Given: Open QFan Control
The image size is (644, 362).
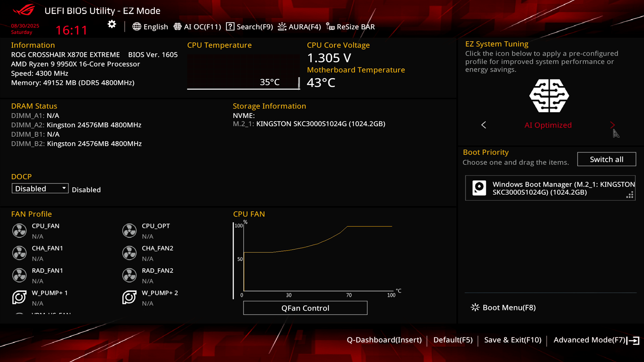Looking at the screenshot, I should pos(305,308).
